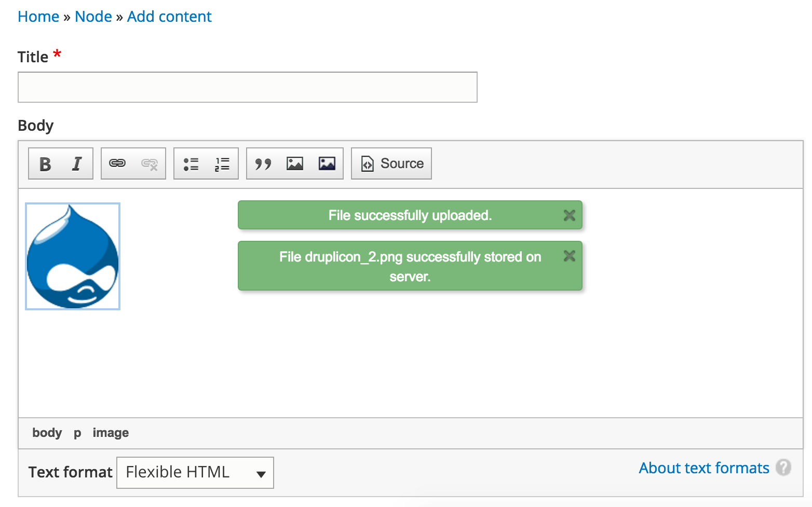
Task: Dismiss the 'File successfully uploaded' notification
Action: (x=569, y=215)
